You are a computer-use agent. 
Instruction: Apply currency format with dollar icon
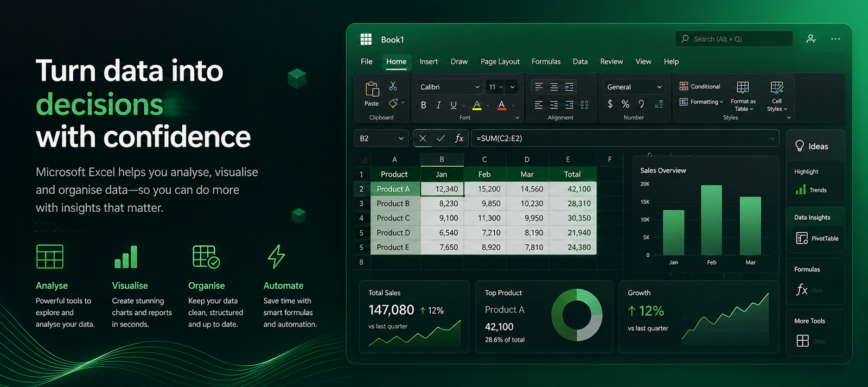[610, 104]
